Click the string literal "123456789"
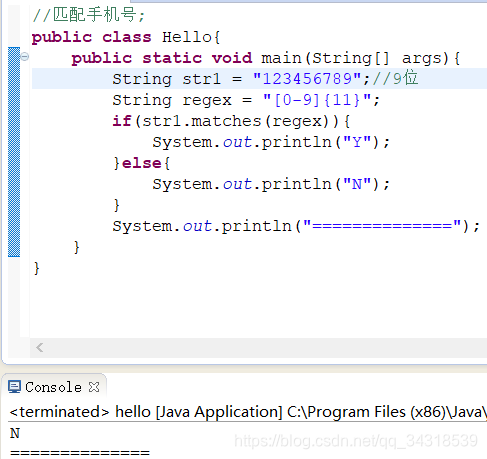 click(x=307, y=79)
